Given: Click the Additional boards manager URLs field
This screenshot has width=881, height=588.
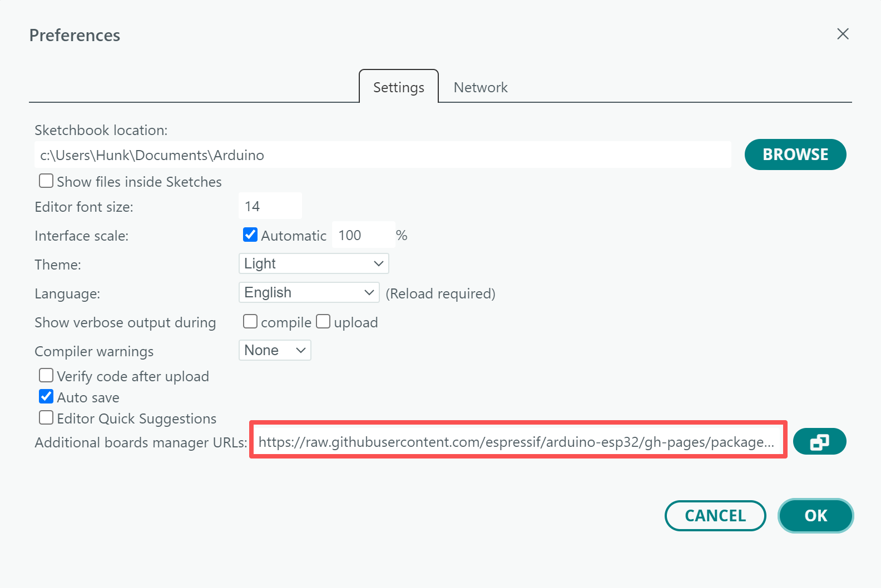Looking at the screenshot, I should coord(517,442).
